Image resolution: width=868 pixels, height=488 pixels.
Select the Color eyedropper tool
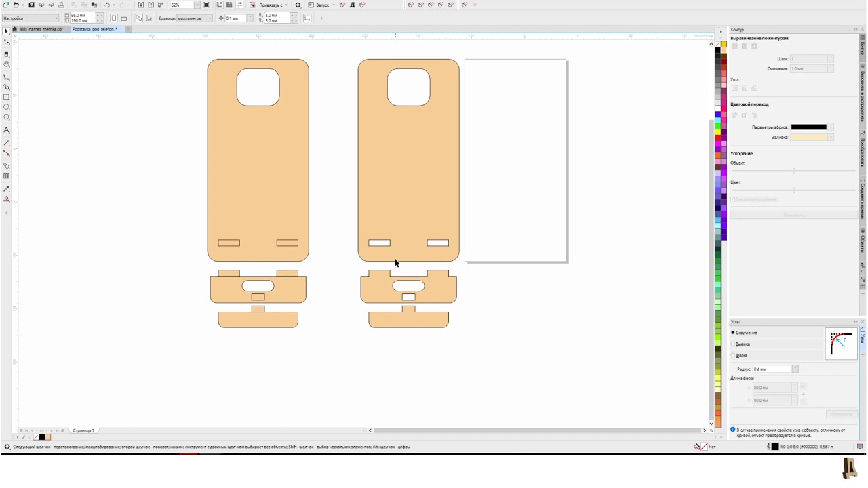coord(7,189)
